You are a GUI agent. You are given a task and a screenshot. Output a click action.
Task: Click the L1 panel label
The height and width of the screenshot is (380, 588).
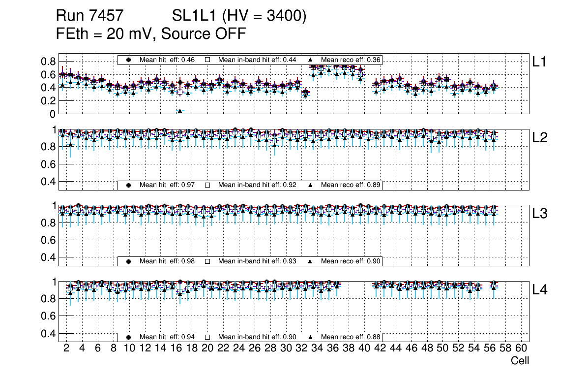pyautogui.click(x=539, y=62)
